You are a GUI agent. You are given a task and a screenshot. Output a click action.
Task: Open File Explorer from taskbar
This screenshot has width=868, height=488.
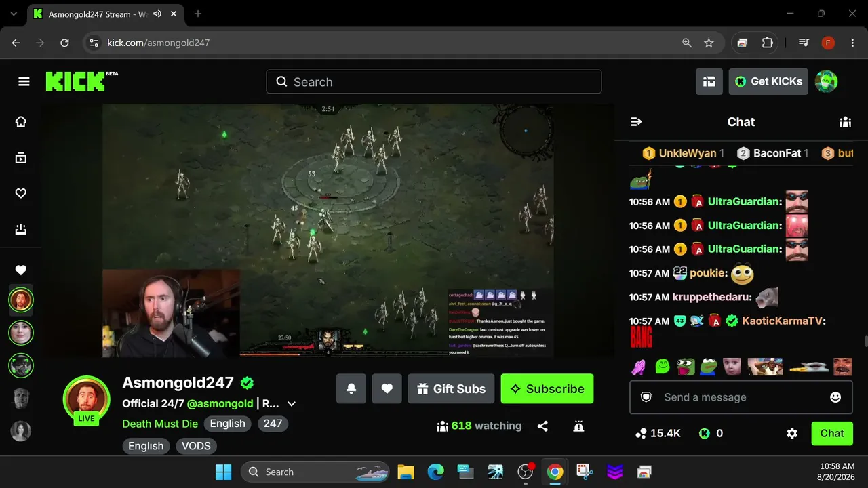406,472
